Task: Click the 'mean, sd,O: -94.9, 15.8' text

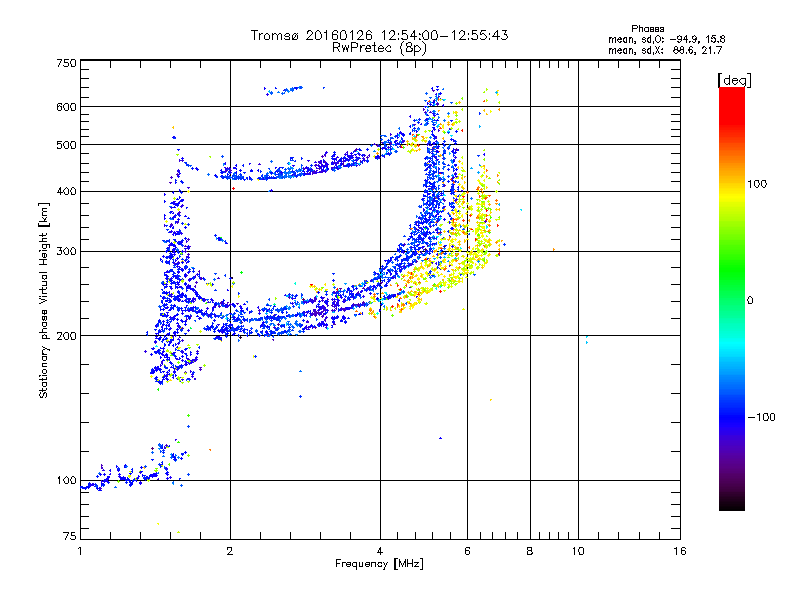Action: tap(666, 39)
